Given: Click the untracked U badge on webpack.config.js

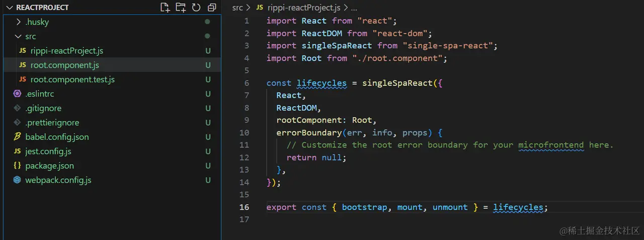Looking at the screenshot, I should pos(208,180).
